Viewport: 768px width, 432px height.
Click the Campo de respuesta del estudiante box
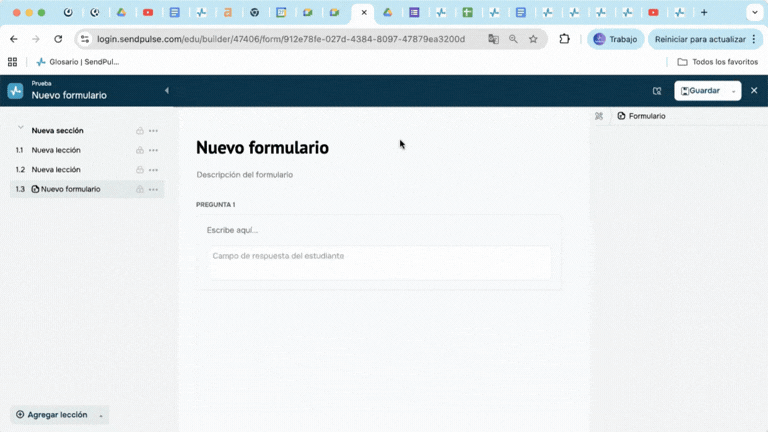point(380,263)
